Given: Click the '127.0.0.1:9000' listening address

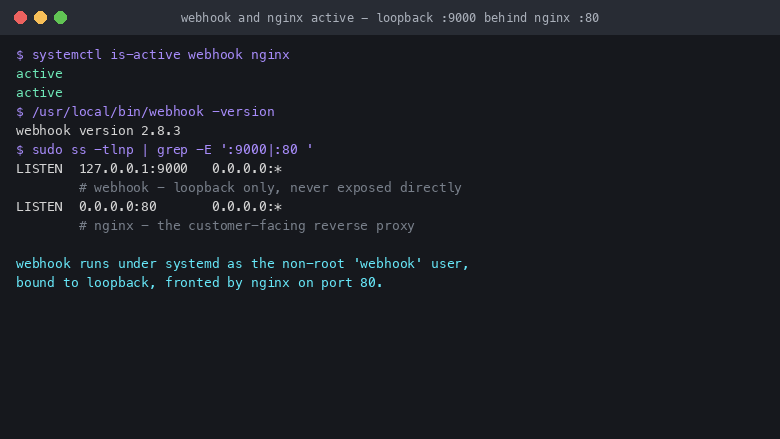Looking at the screenshot, I should pos(133,169).
